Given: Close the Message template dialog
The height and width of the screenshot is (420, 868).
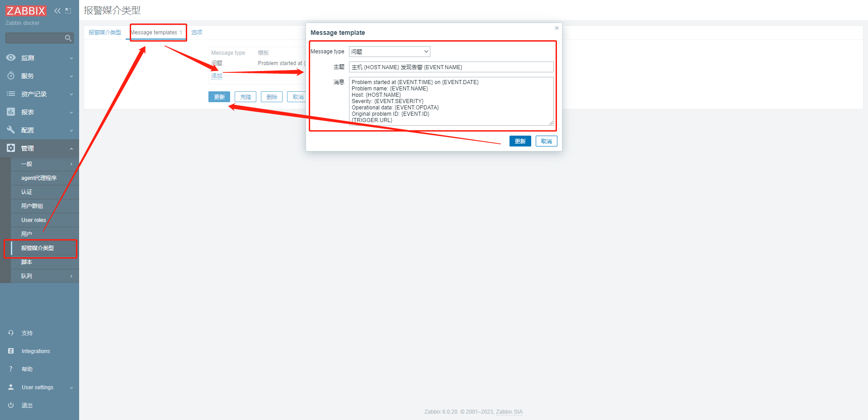Looking at the screenshot, I should [557, 28].
